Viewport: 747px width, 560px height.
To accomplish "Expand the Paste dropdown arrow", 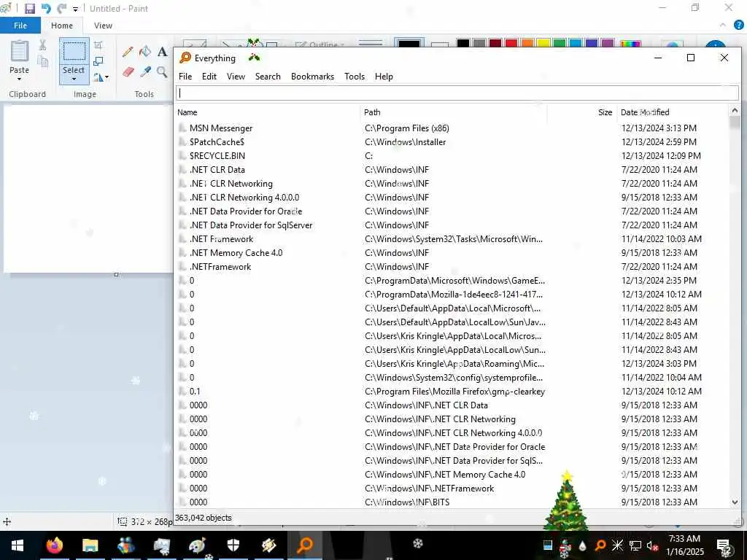I will click(x=20, y=79).
